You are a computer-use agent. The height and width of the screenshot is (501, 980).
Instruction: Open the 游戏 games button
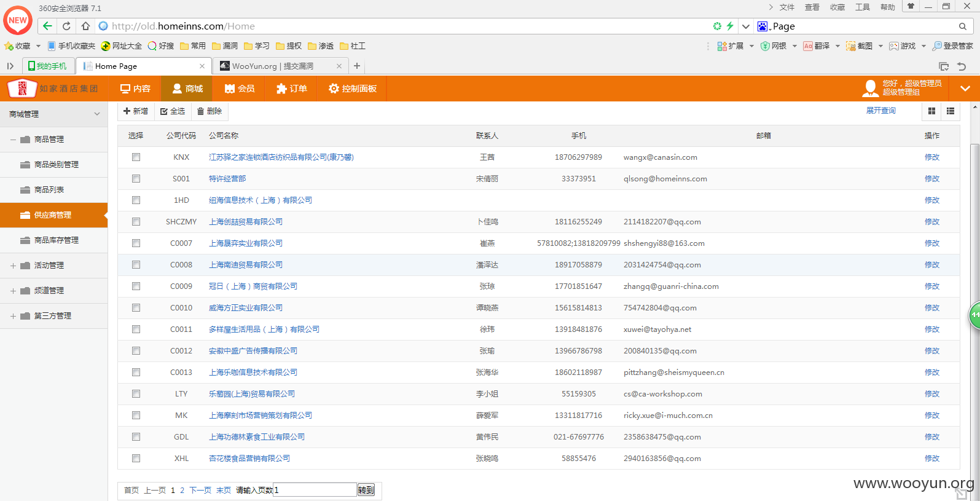(903, 46)
